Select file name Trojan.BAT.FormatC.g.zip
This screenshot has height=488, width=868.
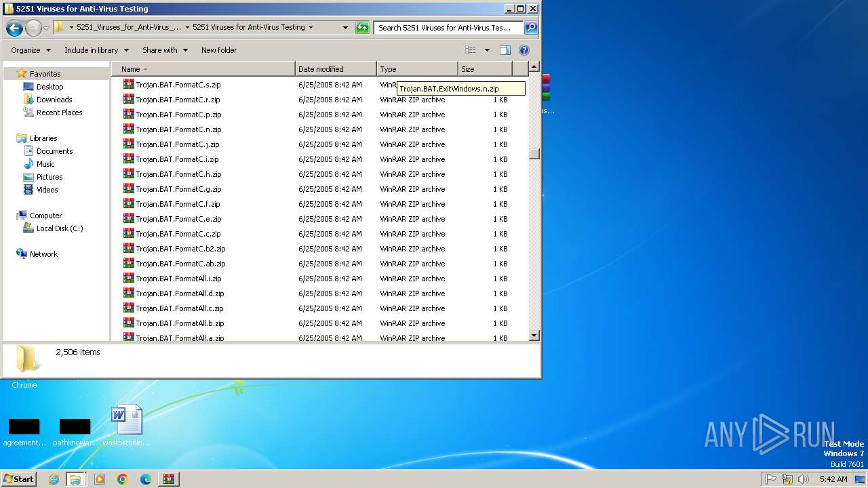(178, 189)
